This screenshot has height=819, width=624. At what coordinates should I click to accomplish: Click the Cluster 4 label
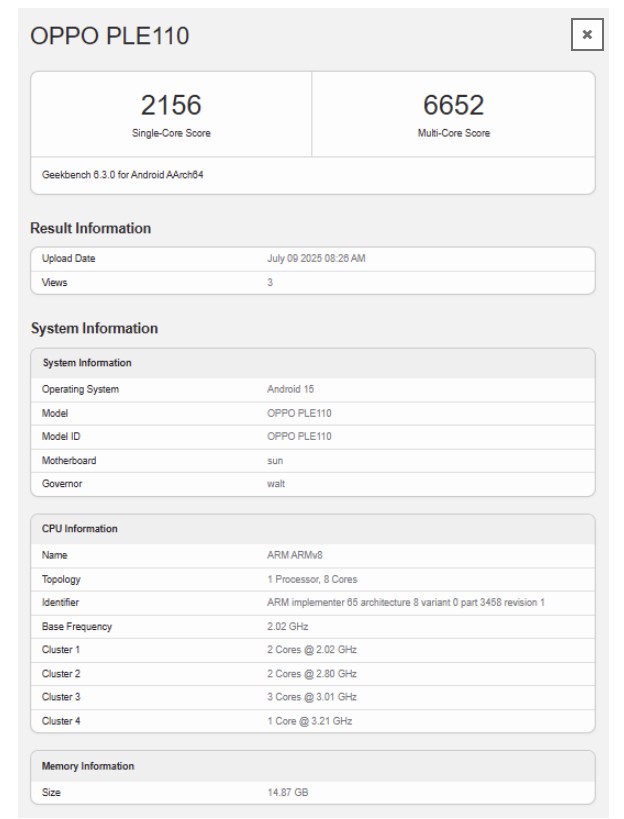tap(61, 721)
